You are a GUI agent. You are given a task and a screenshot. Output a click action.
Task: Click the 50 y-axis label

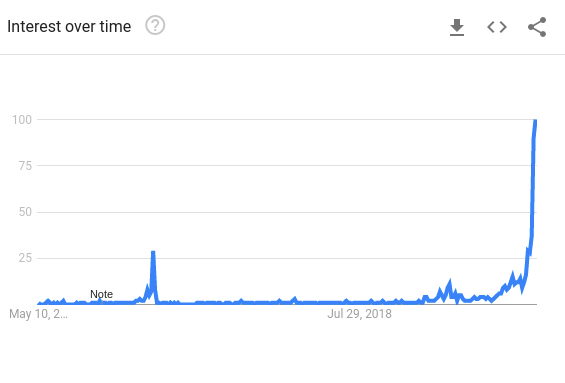(x=25, y=212)
